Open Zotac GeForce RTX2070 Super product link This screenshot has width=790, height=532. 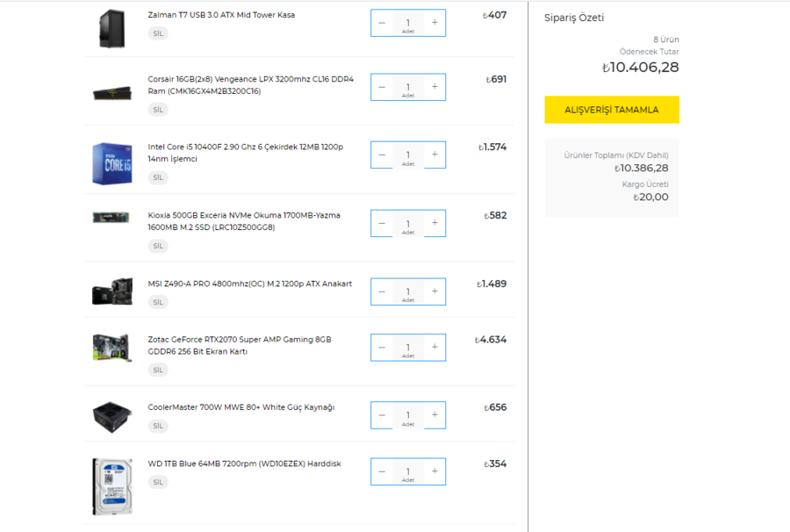pyautogui.click(x=240, y=346)
